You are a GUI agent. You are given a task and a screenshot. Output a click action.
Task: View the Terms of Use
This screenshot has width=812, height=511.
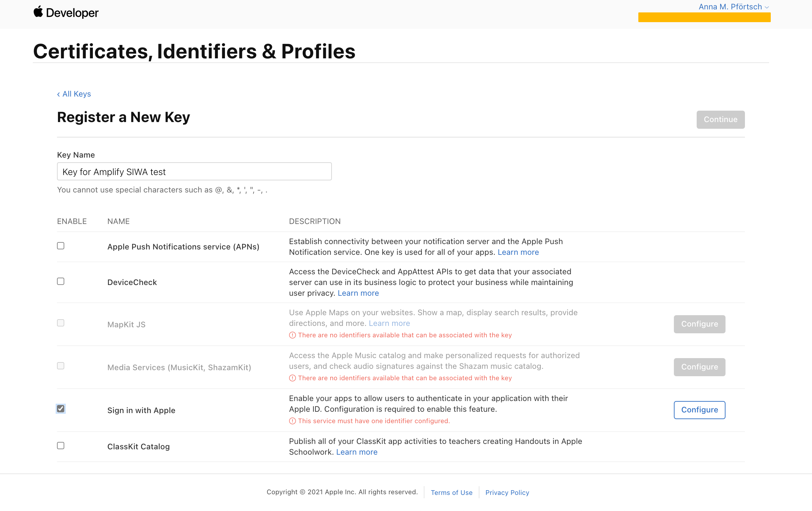click(452, 492)
